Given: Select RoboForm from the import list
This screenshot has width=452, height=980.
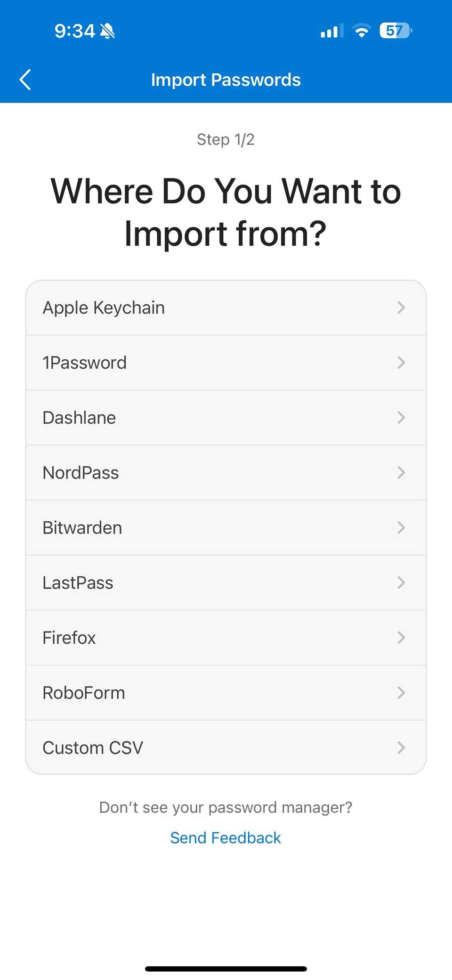Looking at the screenshot, I should click(x=226, y=692).
